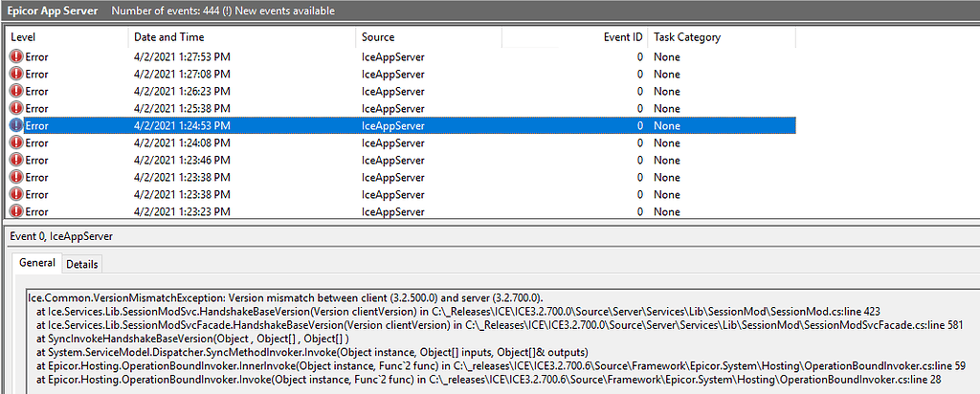Screen dimensions: 980x394
Task: Click error icon of the 1:27:53 PM event
Action: pyautogui.click(x=17, y=56)
